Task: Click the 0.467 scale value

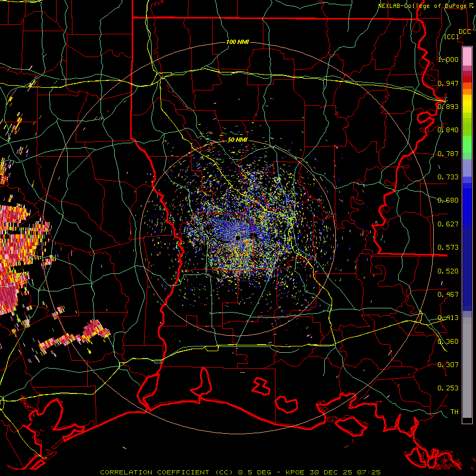Action: tap(448, 295)
